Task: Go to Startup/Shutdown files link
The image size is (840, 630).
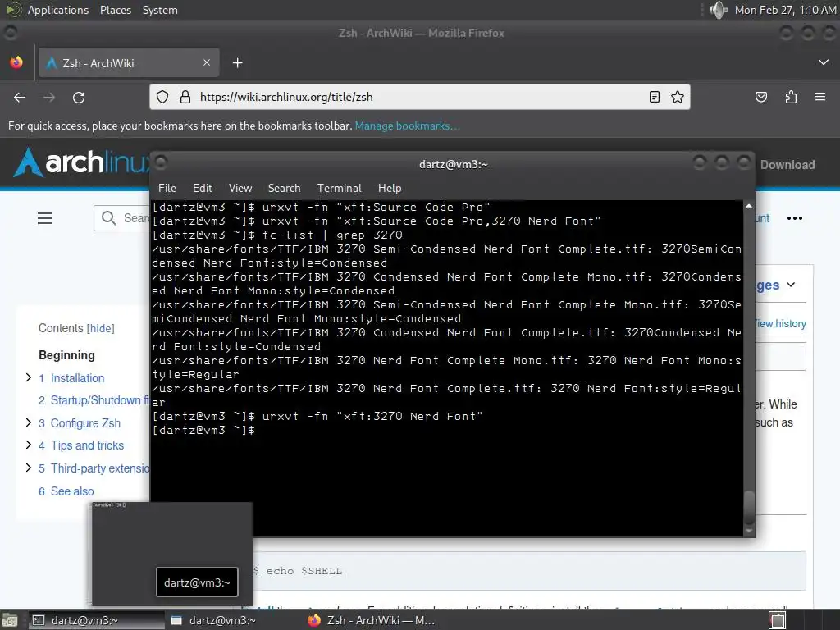Action: click(100, 400)
